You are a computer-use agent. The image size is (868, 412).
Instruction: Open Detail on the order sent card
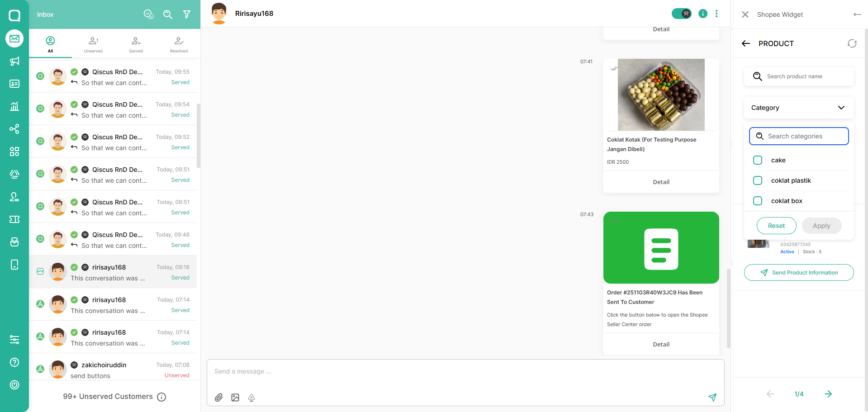tap(661, 344)
